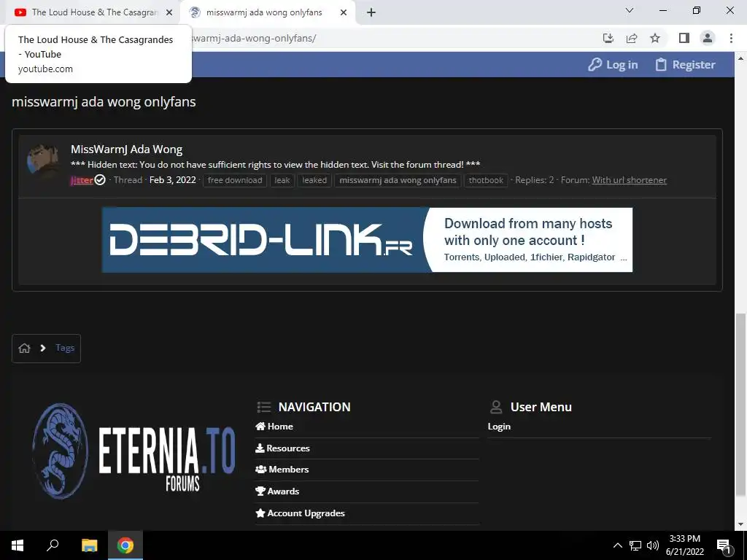Open Resources in footer navigation

tap(282, 448)
